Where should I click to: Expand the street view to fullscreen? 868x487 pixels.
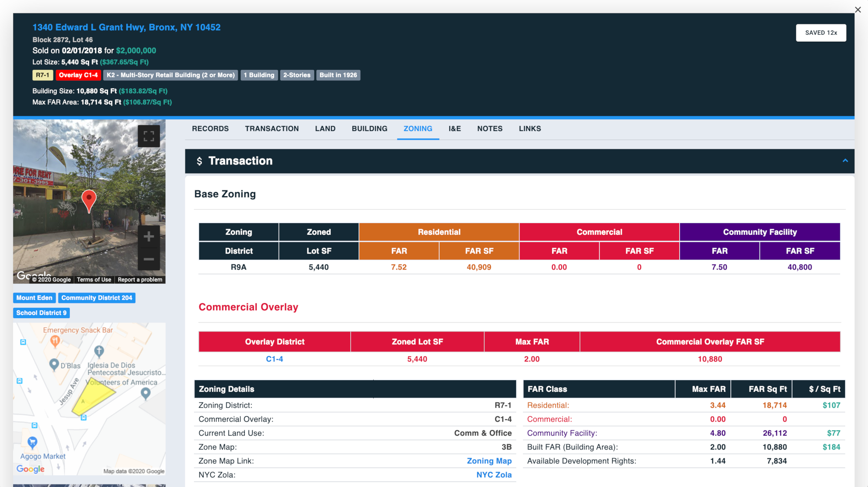tap(148, 136)
